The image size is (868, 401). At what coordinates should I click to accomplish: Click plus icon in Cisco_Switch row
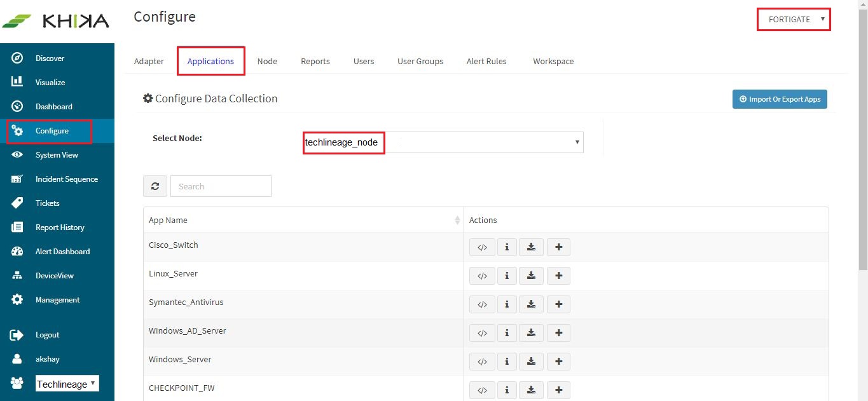pyautogui.click(x=558, y=247)
